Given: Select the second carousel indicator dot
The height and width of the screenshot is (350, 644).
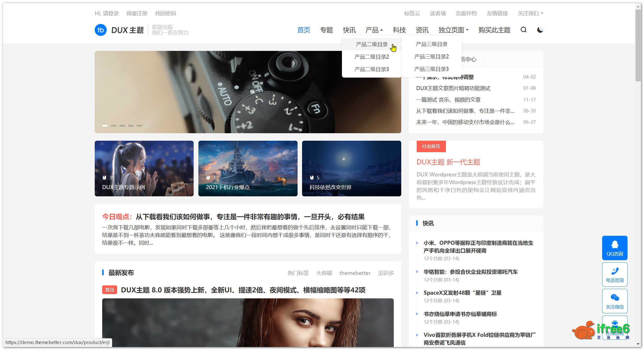Looking at the screenshot, I should pos(113,126).
